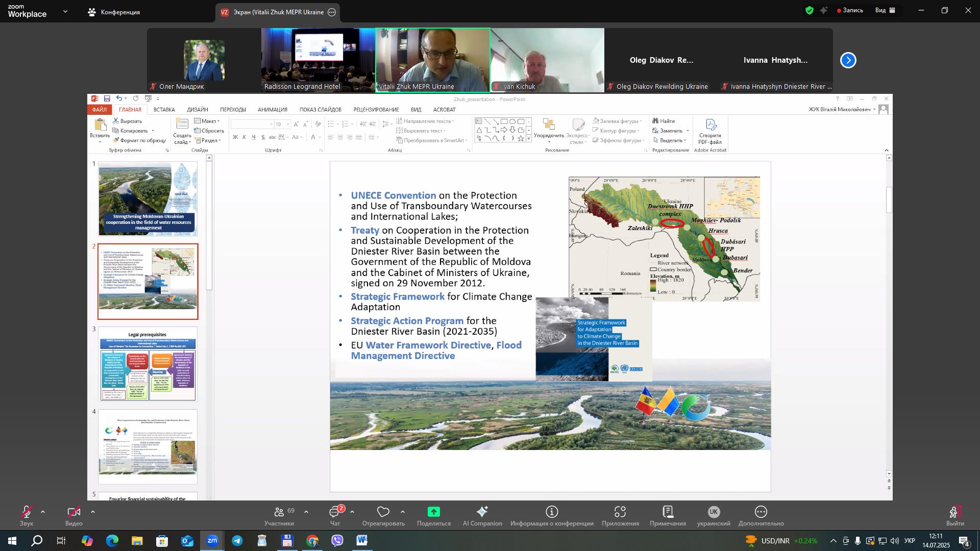
Task: Select slide 4 thumbnail in panel
Action: [148, 447]
